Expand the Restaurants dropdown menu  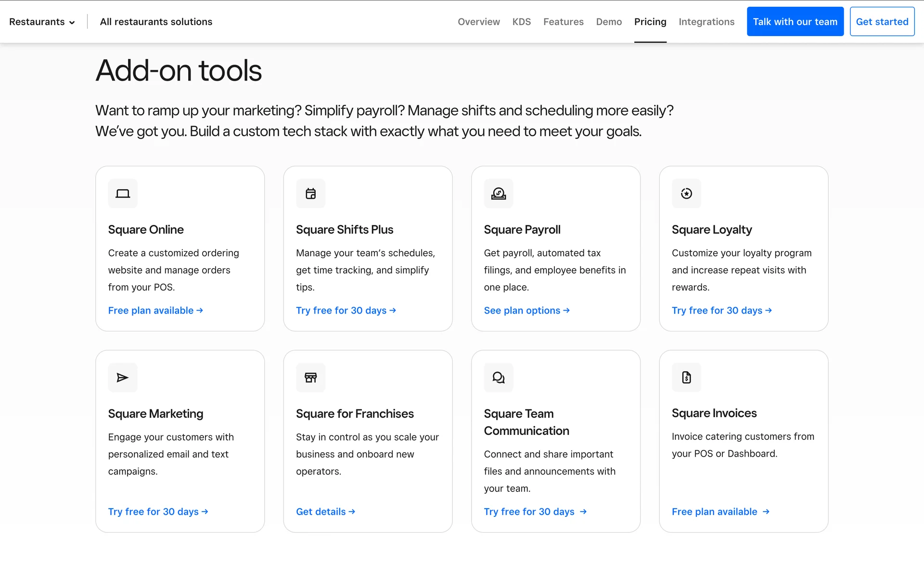42,22
